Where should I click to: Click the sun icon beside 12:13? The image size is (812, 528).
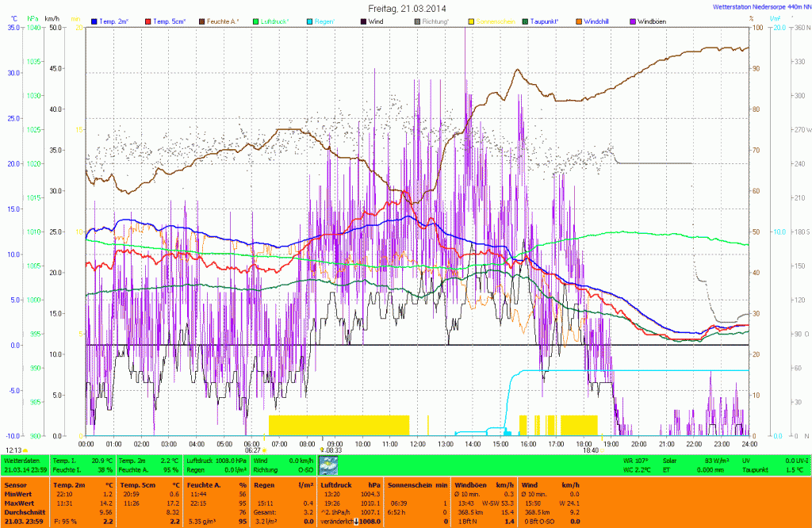(25, 450)
